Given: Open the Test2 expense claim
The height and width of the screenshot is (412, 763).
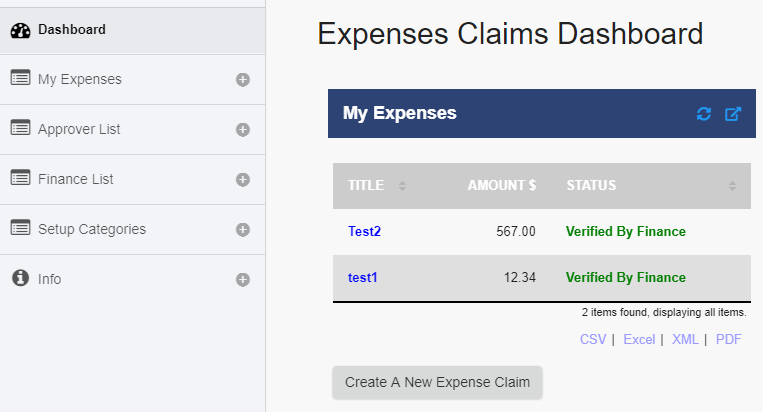Looking at the screenshot, I should [x=364, y=231].
